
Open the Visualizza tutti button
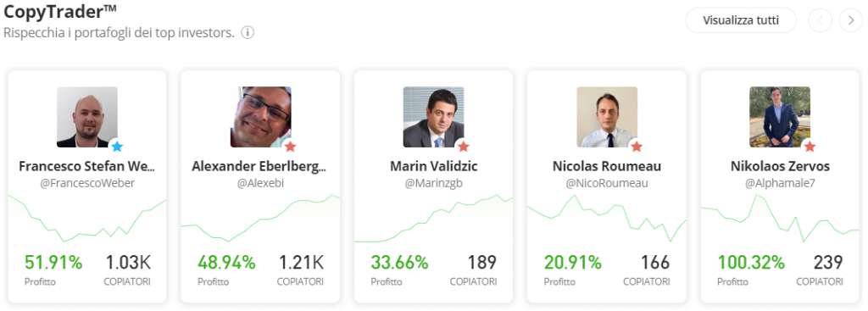pyautogui.click(x=741, y=21)
